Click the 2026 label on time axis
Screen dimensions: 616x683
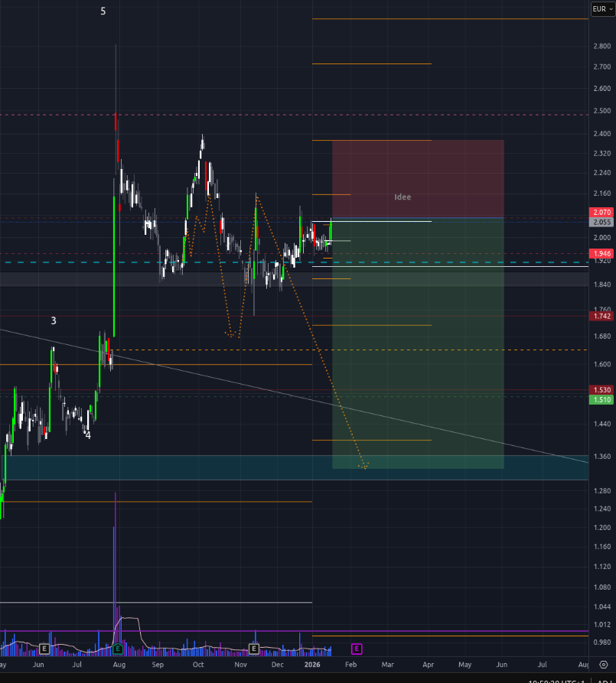point(313,665)
